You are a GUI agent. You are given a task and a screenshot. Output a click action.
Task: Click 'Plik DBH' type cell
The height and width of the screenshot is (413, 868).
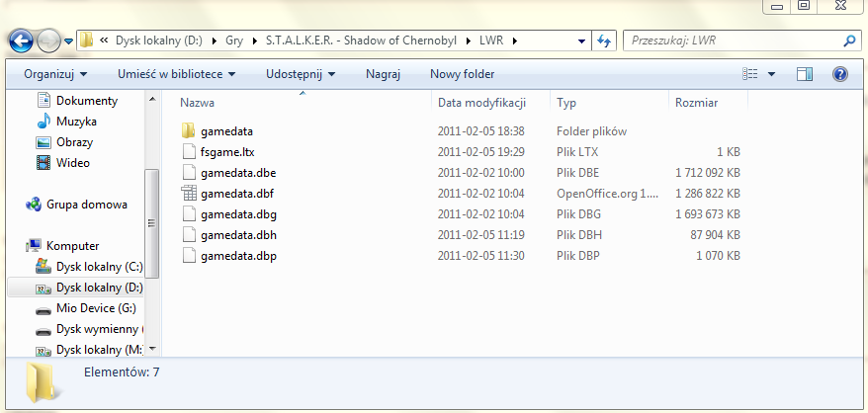(x=579, y=235)
